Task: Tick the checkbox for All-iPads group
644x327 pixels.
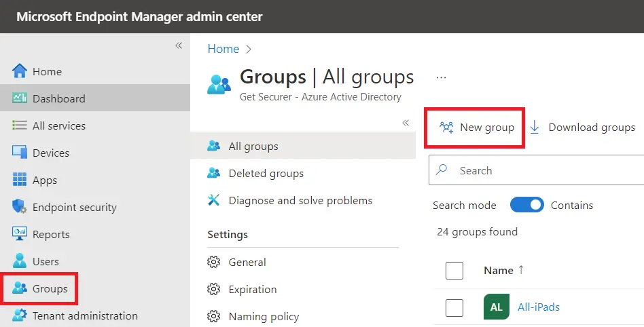Action: tap(454, 307)
